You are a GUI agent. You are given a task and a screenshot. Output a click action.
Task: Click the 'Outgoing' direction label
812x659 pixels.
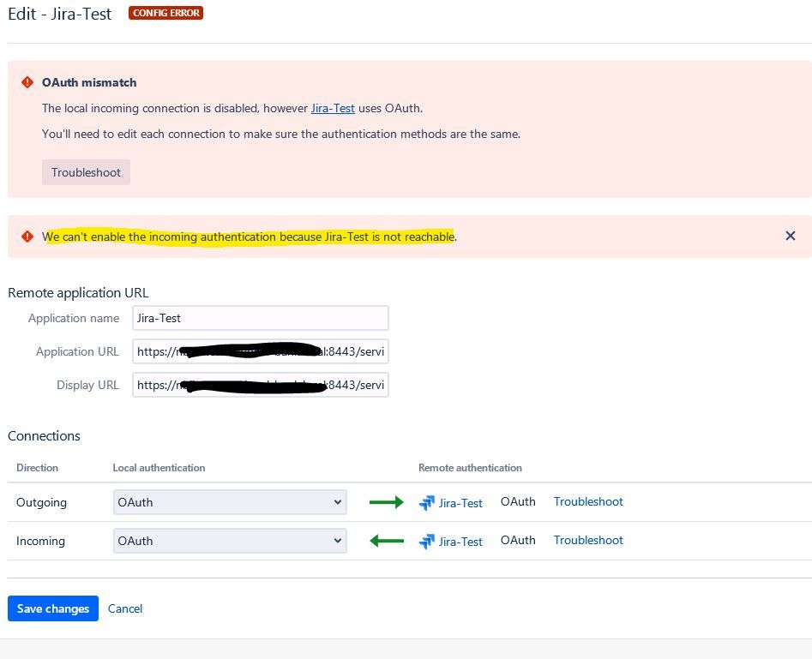(x=41, y=502)
